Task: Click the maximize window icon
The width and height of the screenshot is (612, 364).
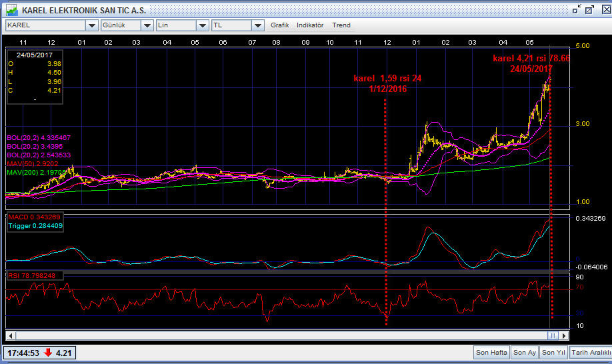Action: (x=589, y=9)
